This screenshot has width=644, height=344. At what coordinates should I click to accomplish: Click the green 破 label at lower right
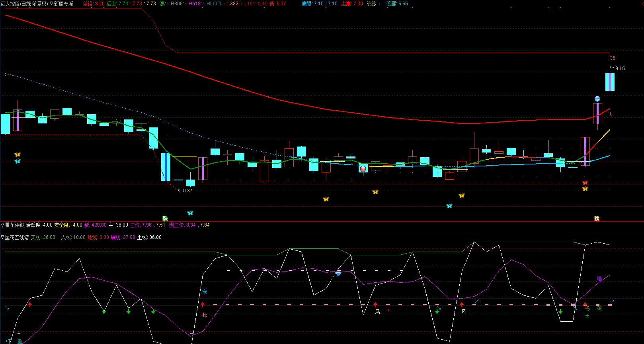coord(599,309)
